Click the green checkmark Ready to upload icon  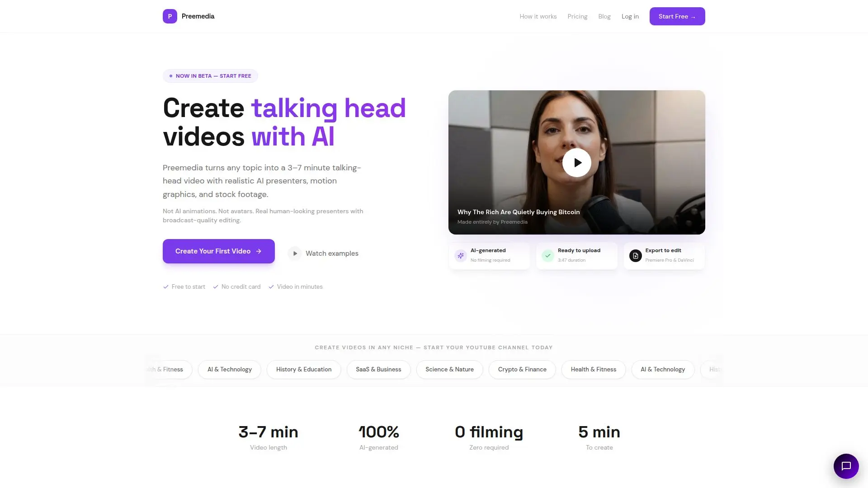tap(547, 256)
